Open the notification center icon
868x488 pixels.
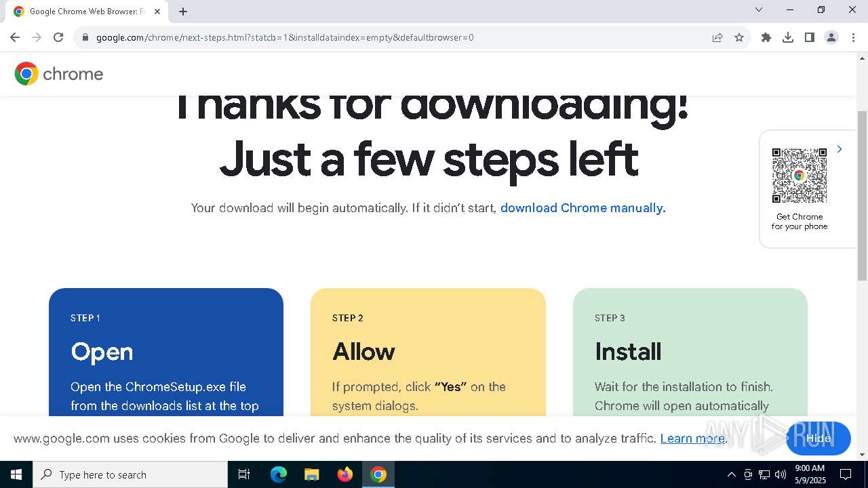846,474
